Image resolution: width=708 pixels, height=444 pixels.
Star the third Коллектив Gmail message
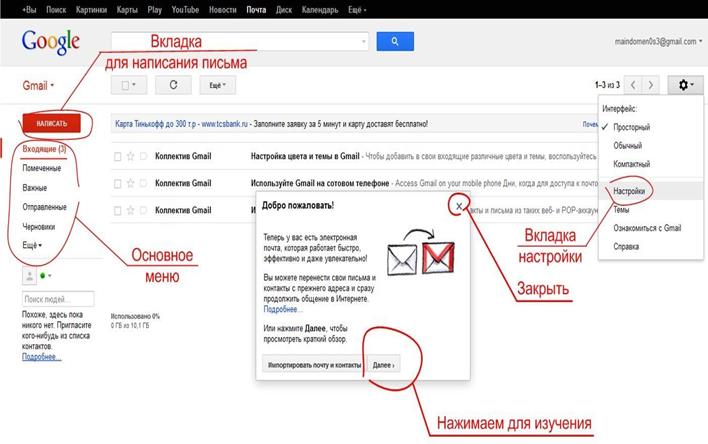(130, 210)
